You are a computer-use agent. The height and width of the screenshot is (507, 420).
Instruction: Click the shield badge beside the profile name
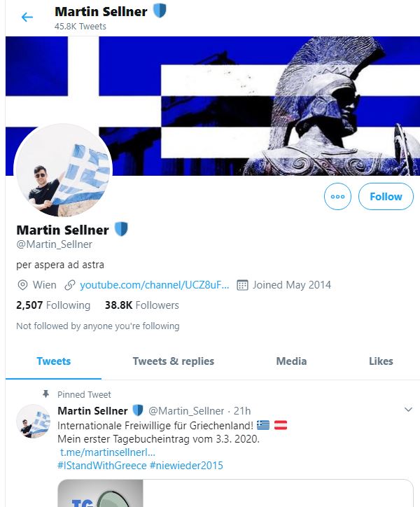tap(121, 230)
